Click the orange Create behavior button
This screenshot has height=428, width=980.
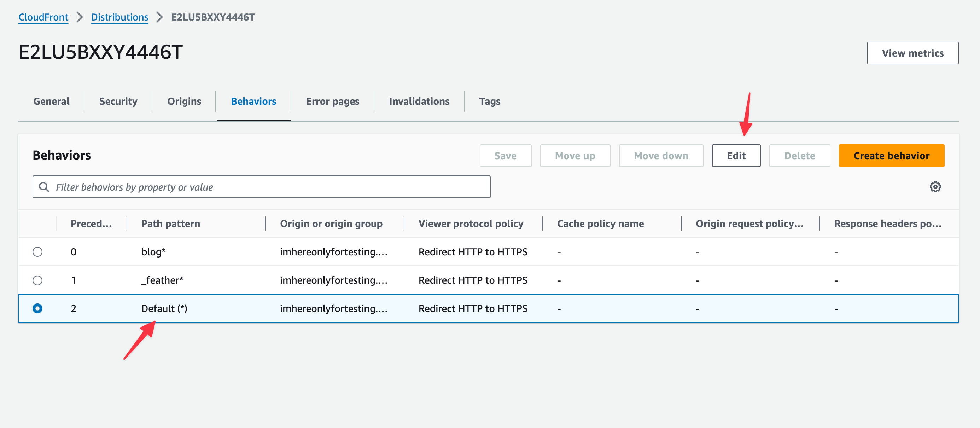(x=891, y=156)
